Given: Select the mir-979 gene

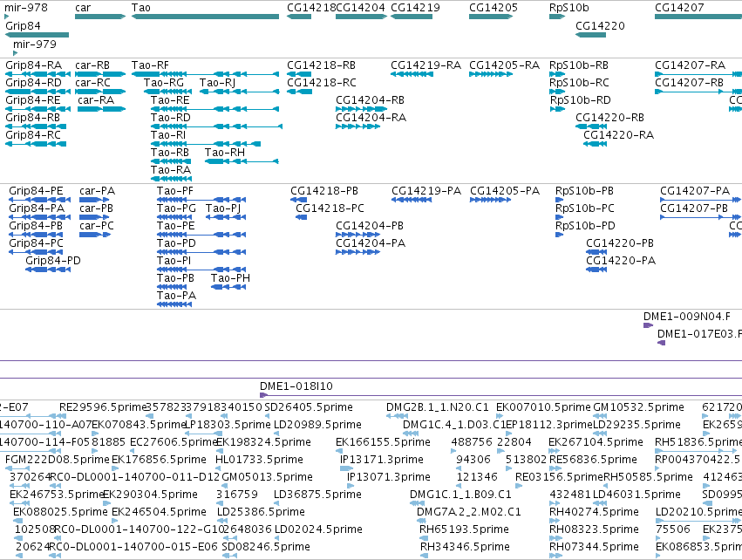Looking at the screenshot, I should [x=15, y=53].
